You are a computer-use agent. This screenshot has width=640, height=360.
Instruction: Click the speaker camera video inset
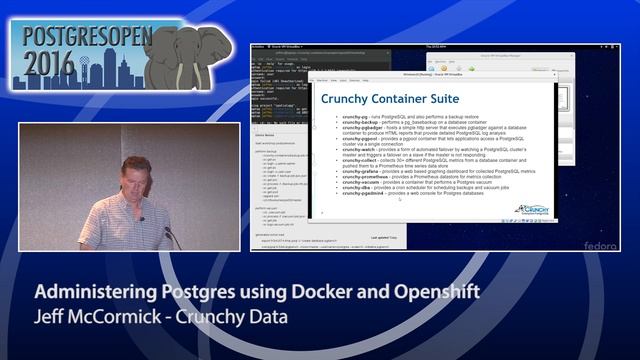[129, 187]
